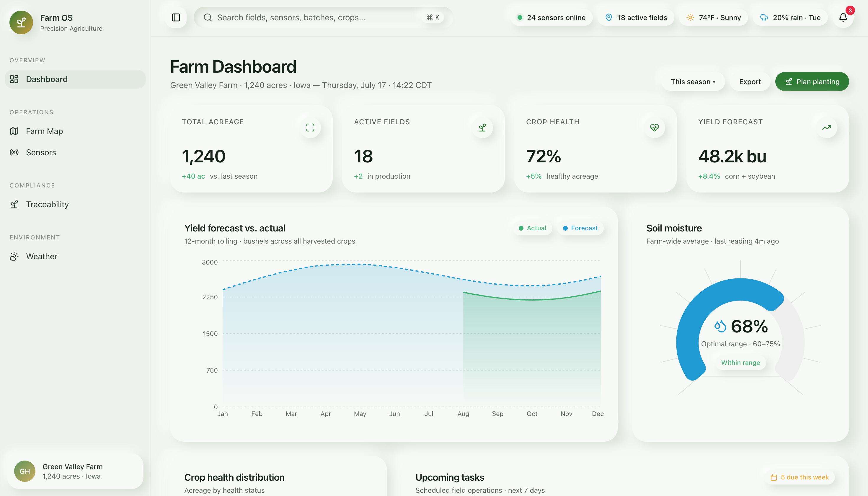Click the +8.4% yield change text
Viewport: 868px width, 496px height.
coord(709,176)
